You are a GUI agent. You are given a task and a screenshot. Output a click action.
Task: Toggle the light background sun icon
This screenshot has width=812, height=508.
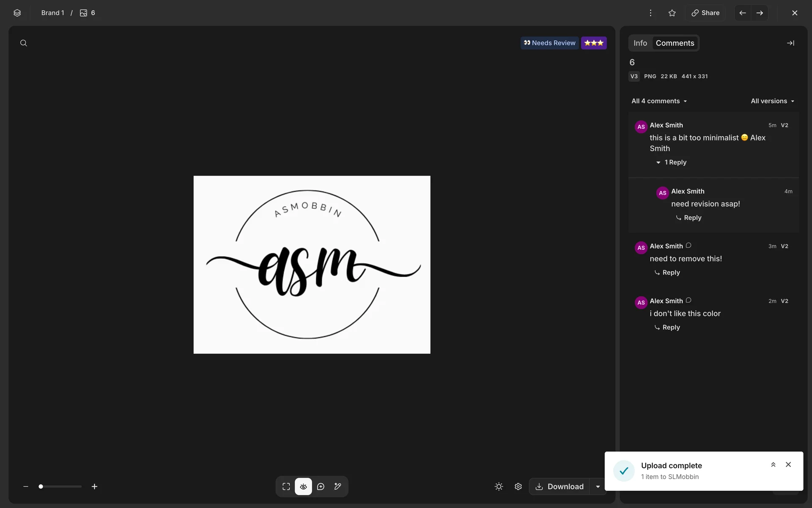499,486
